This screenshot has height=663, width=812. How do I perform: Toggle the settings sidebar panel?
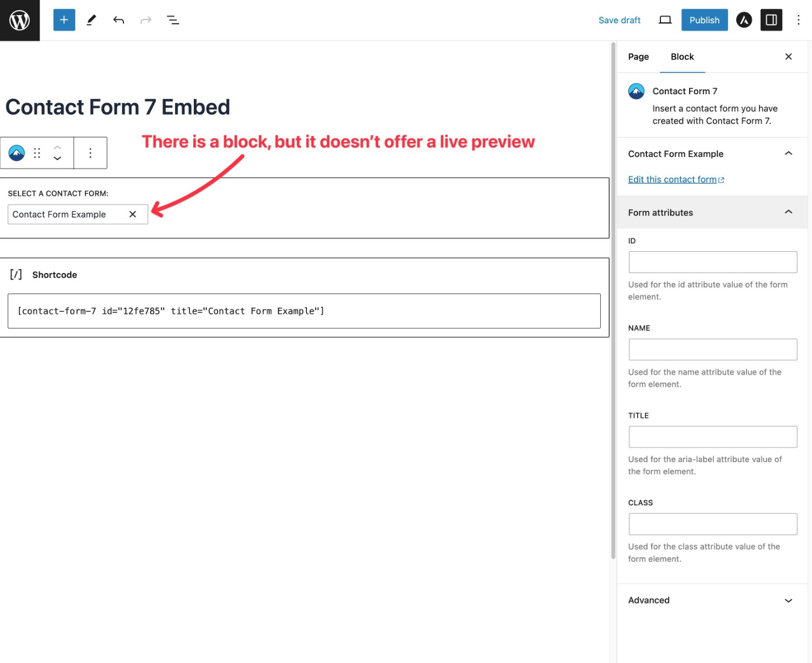(771, 20)
